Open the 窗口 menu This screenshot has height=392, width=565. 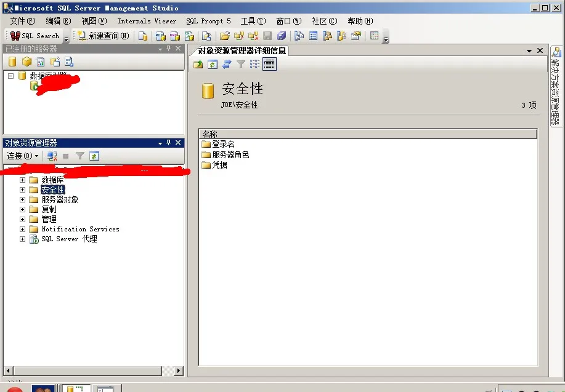point(289,22)
